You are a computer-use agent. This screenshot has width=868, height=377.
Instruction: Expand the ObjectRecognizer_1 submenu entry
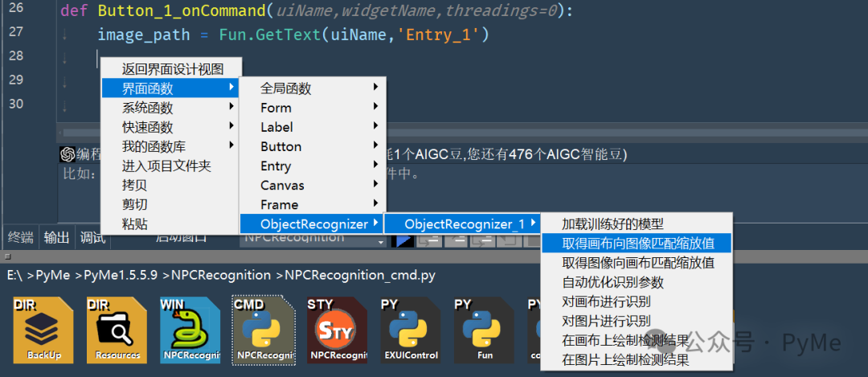point(462,223)
